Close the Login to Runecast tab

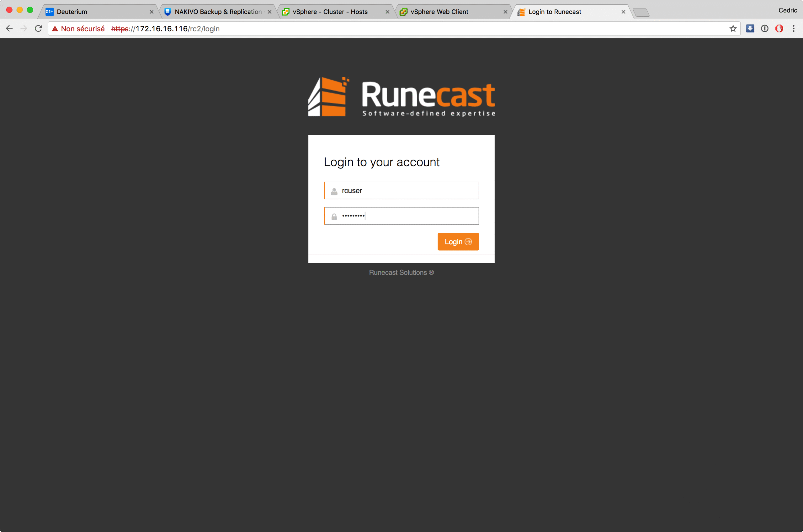[623, 12]
